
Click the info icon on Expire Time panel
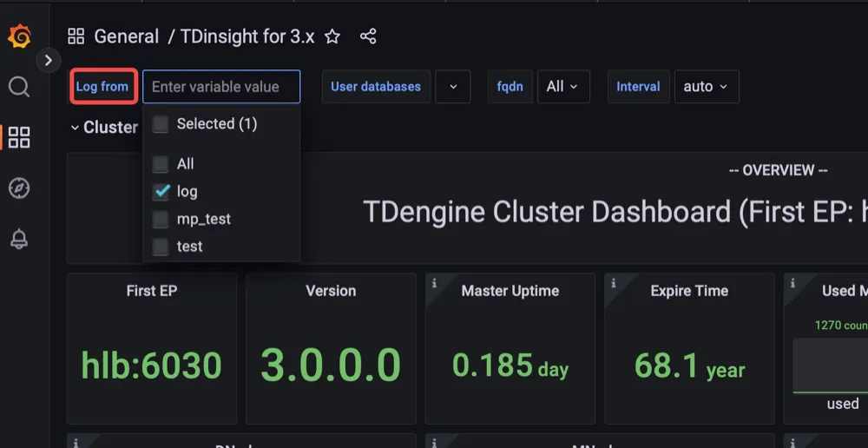click(x=613, y=283)
